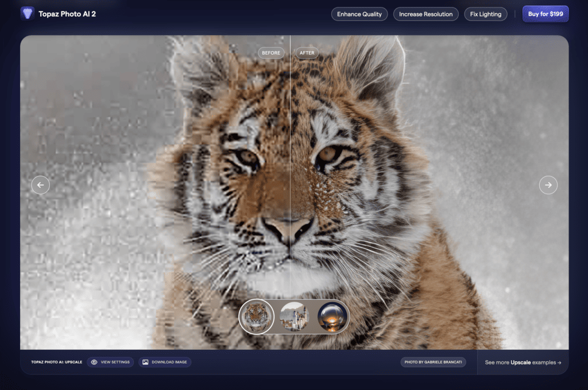Expand the Enhance Quality option
The width and height of the screenshot is (588, 390).
(x=359, y=14)
